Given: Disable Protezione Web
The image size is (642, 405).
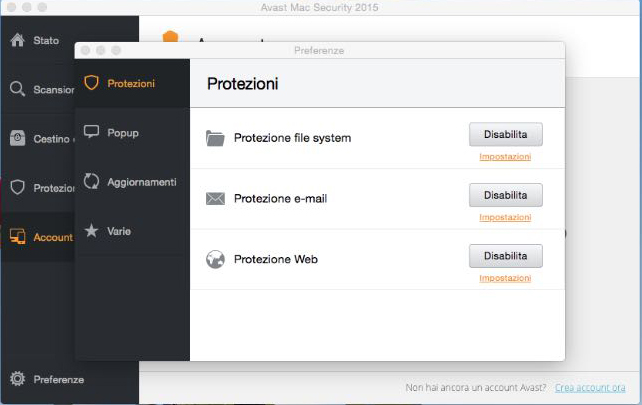Looking at the screenshot, I should click(x=505, y=255).
